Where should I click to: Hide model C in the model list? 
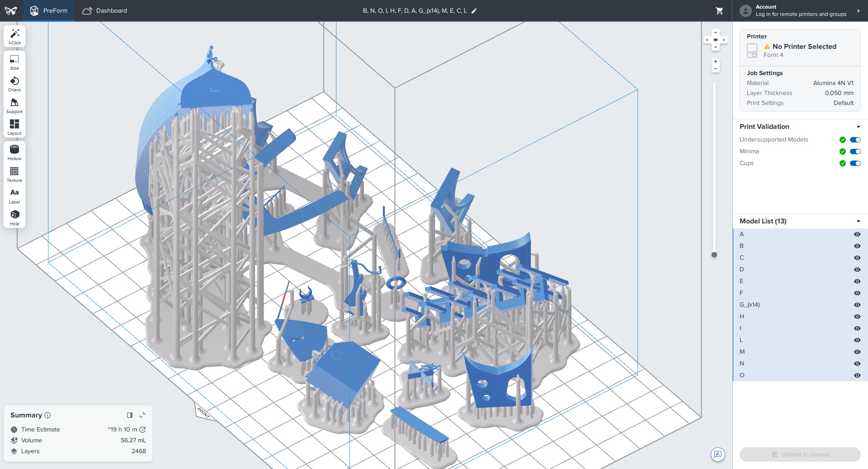857,258
